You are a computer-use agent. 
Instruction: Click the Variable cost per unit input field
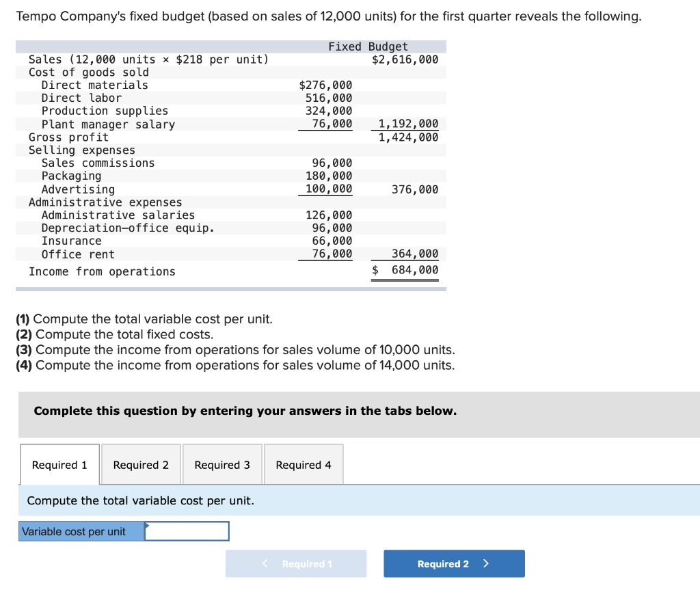coord(187,531)
